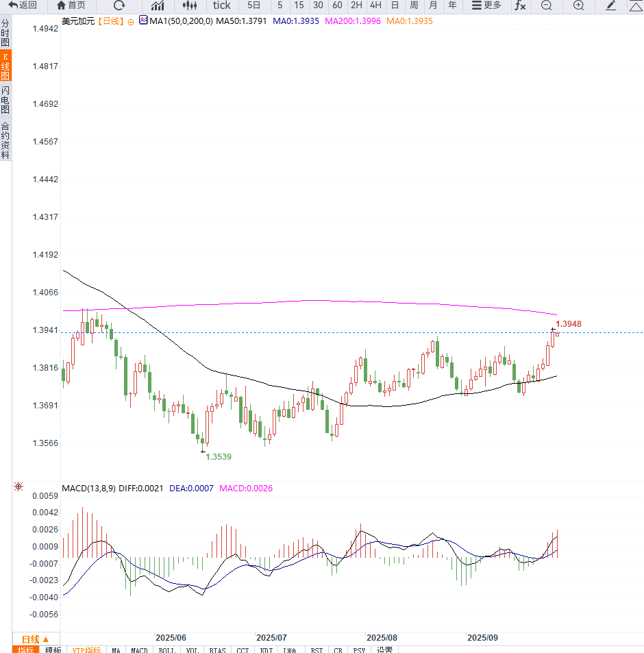644x653 pixels.
Task: Choose the CCI indicator tab
Action: point(243,650)
